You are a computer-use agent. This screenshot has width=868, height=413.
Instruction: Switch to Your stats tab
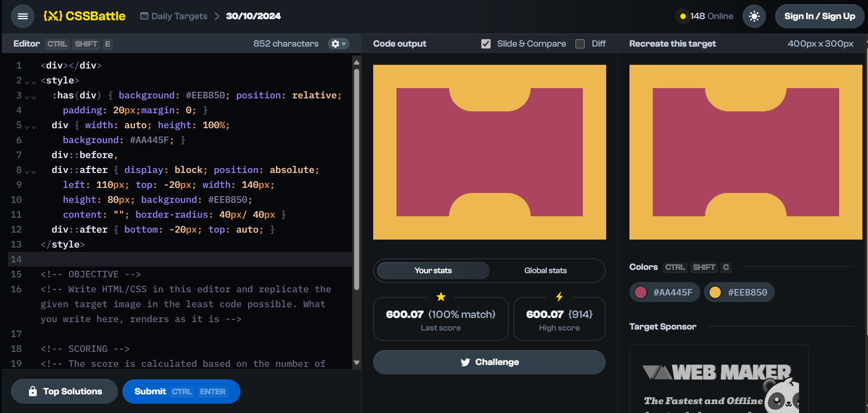pos(433,270)
